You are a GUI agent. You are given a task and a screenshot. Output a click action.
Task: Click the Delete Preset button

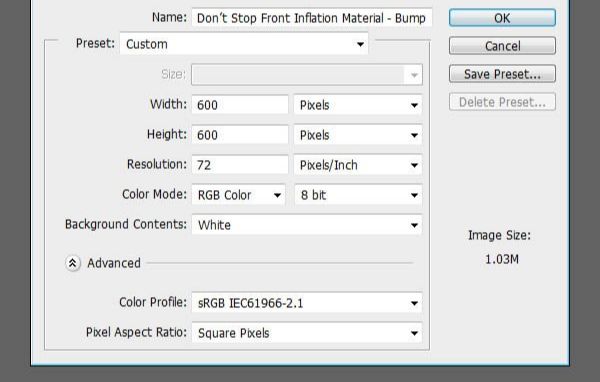point(502,102)
